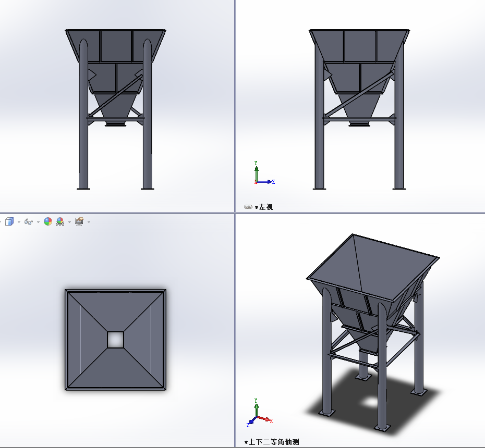Expand the Hide/Show Items dropdown arrow
The image size is (485, 448).
pyautogui.click(x=38, y=222)
